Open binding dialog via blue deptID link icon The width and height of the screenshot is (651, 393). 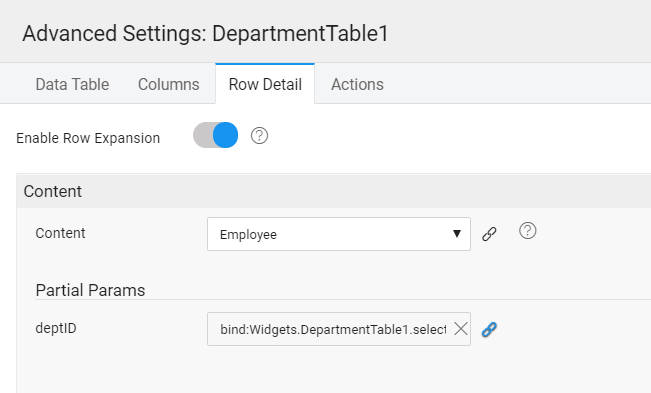[x=489, y=330]
